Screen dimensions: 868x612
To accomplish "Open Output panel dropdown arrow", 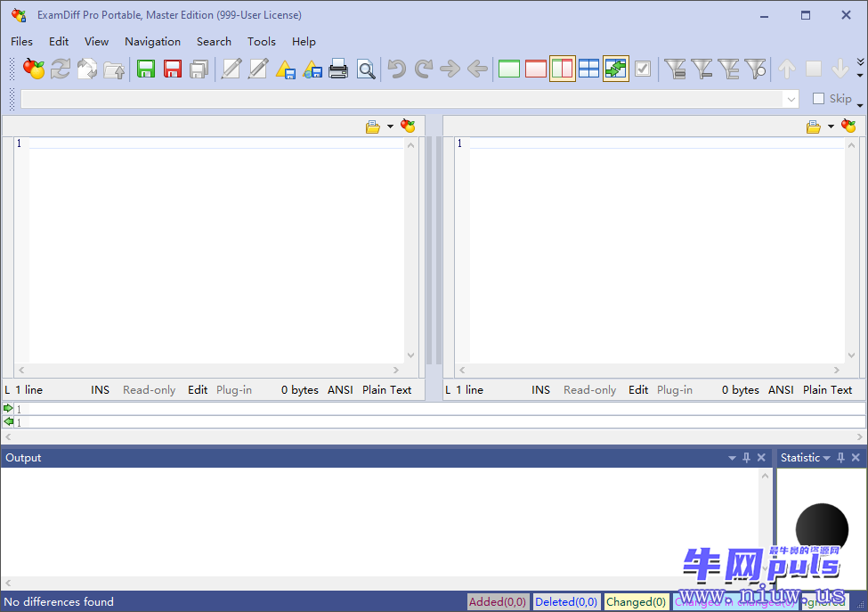I will point(732,458).
